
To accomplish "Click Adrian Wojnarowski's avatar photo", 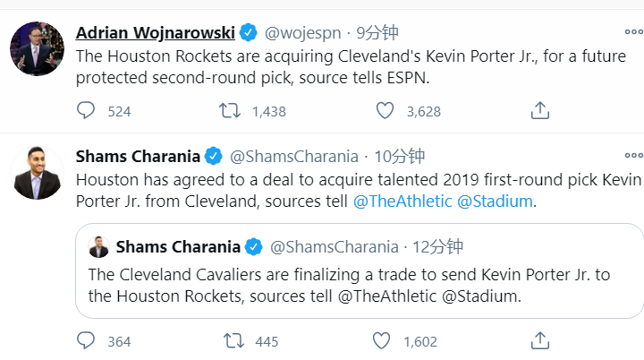I will pos(37,47).
